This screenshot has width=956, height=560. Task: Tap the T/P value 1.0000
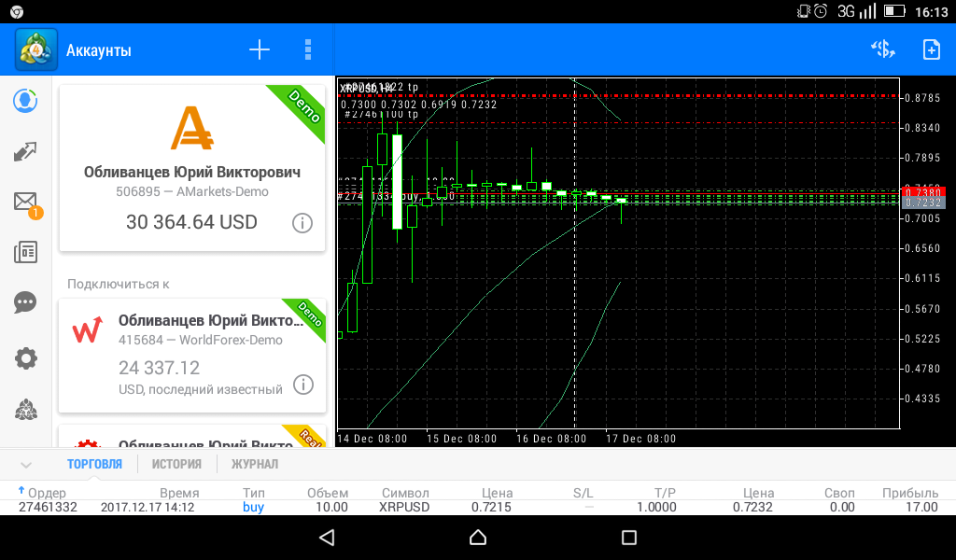(656, 507)
